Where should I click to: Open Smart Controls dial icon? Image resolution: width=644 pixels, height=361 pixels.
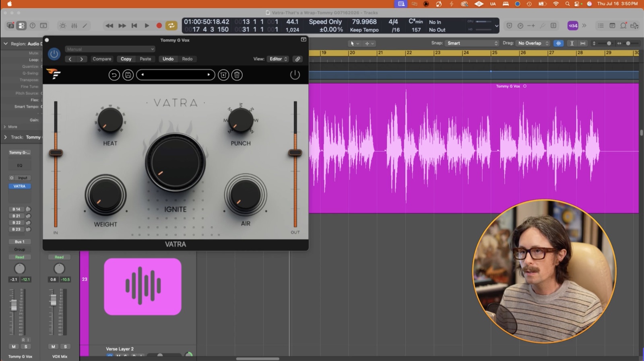[x=63, y=26]
